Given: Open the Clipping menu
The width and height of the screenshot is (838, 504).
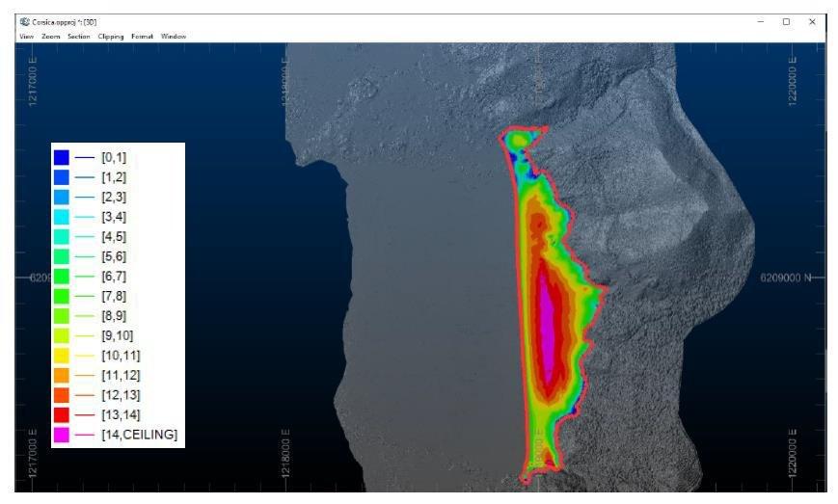Looking at the screenshot, I should click(111, 37).
